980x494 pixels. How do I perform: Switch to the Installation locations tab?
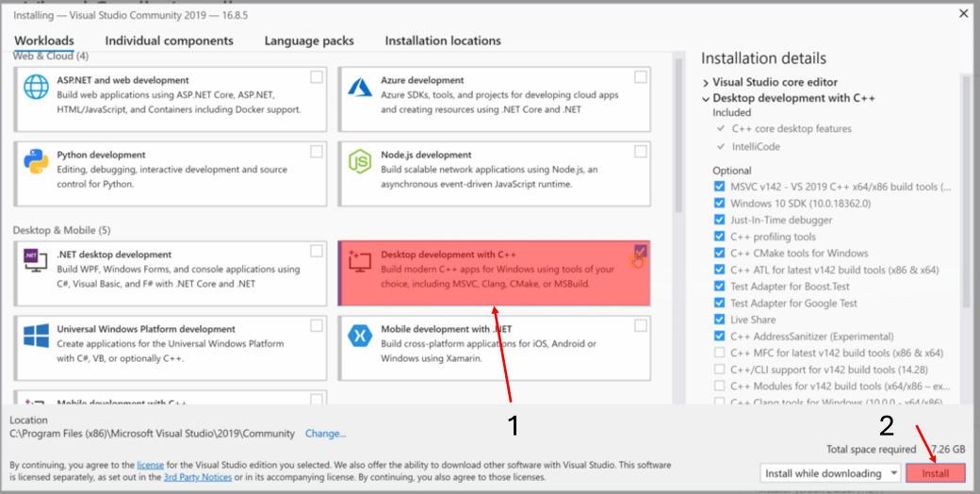click(443, 41)
